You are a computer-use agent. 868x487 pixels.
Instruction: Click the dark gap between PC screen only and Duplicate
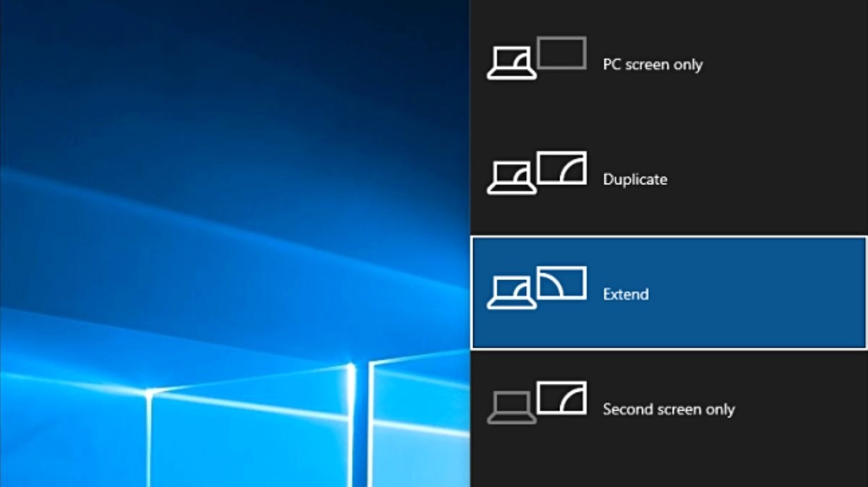point(668,121)
